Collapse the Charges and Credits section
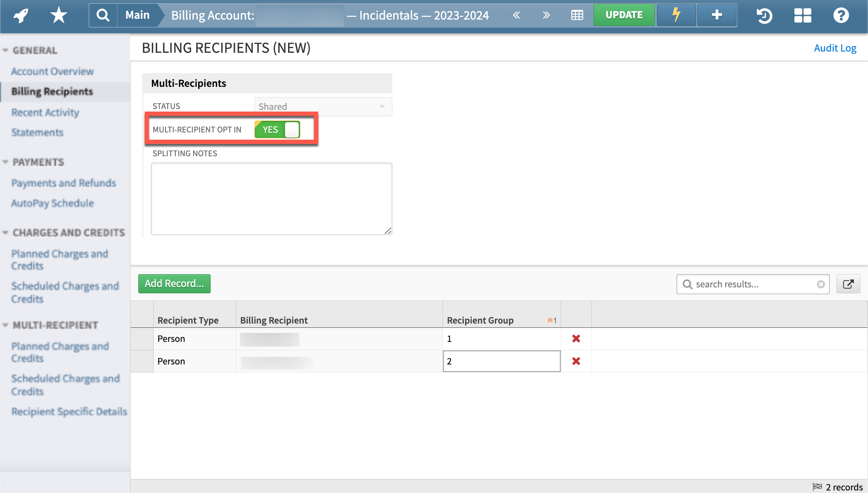This screenshot has width=868, height=493. pyautogui.click(x=6, y=232)
